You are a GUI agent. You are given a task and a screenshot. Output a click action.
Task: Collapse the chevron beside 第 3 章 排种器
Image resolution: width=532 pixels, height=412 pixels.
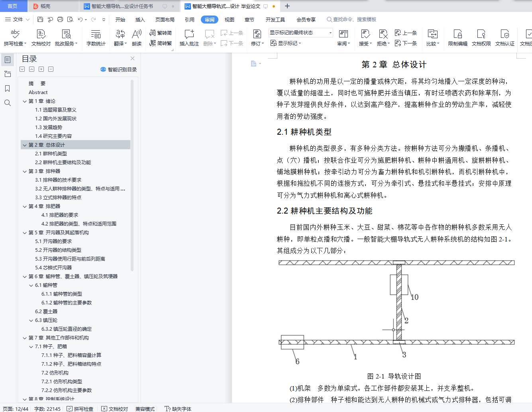click(25, 171)
